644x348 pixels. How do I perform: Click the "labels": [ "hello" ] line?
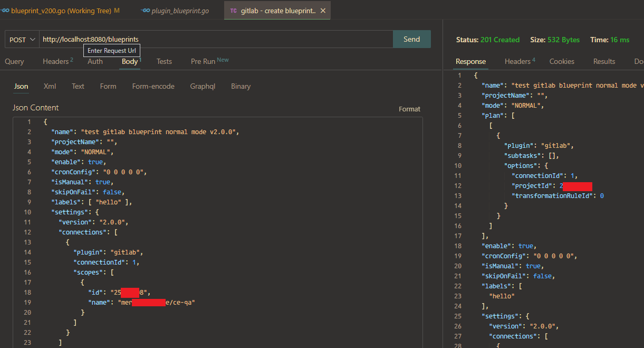(91, 202)
